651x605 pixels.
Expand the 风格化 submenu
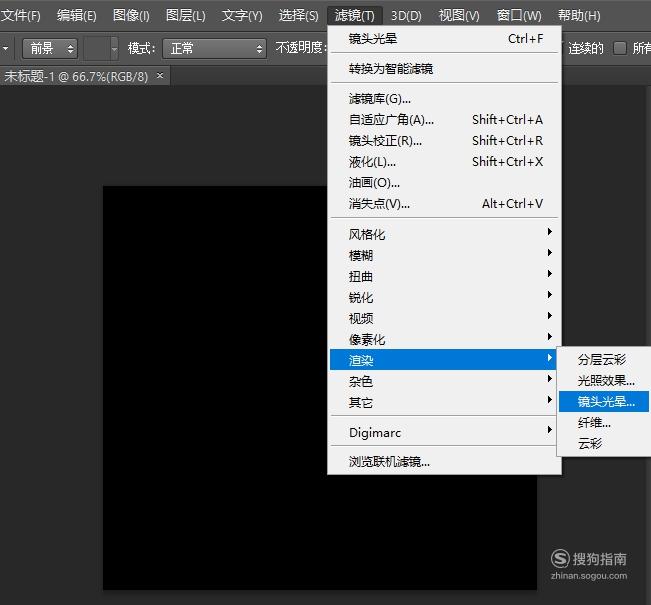444,234
